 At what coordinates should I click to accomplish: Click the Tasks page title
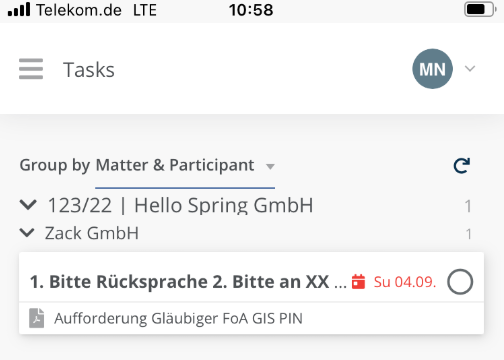[x=89, y=70]
